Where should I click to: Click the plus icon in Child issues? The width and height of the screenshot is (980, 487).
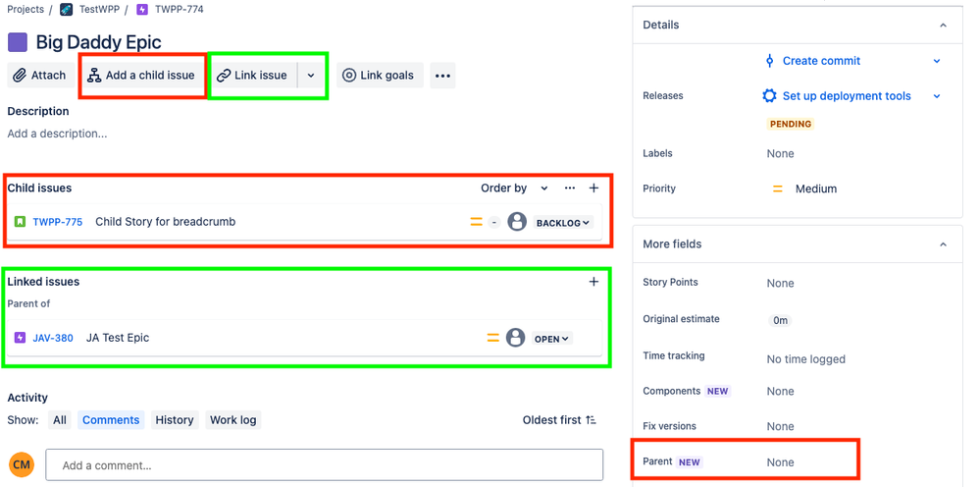(593, 189)
